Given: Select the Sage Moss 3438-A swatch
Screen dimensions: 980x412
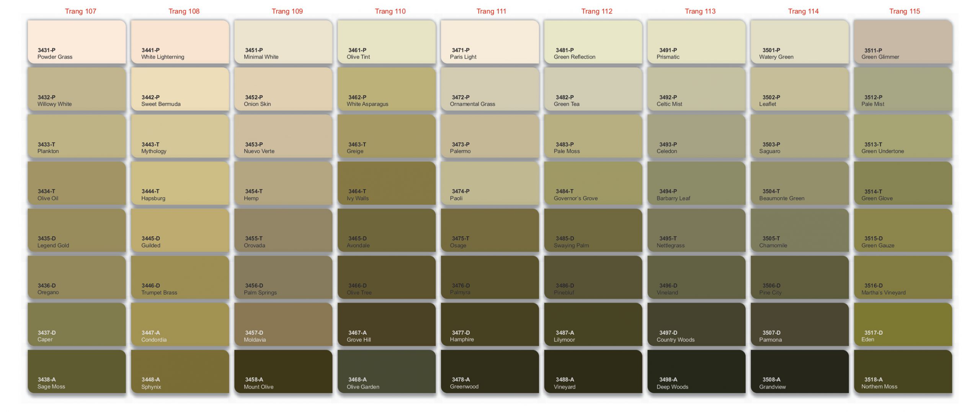Looking at the screenshot, I should [x=77, y=371].
